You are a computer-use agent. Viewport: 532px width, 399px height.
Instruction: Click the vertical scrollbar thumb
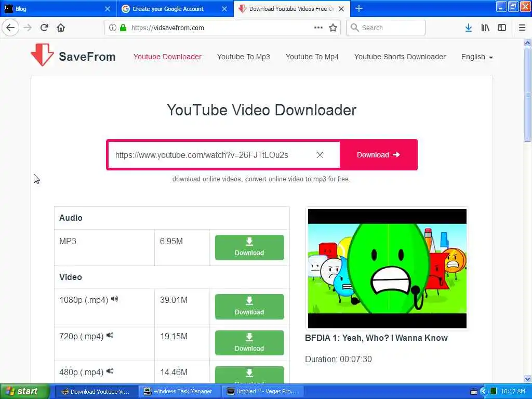pyautogui.click(x=527, y=94)
